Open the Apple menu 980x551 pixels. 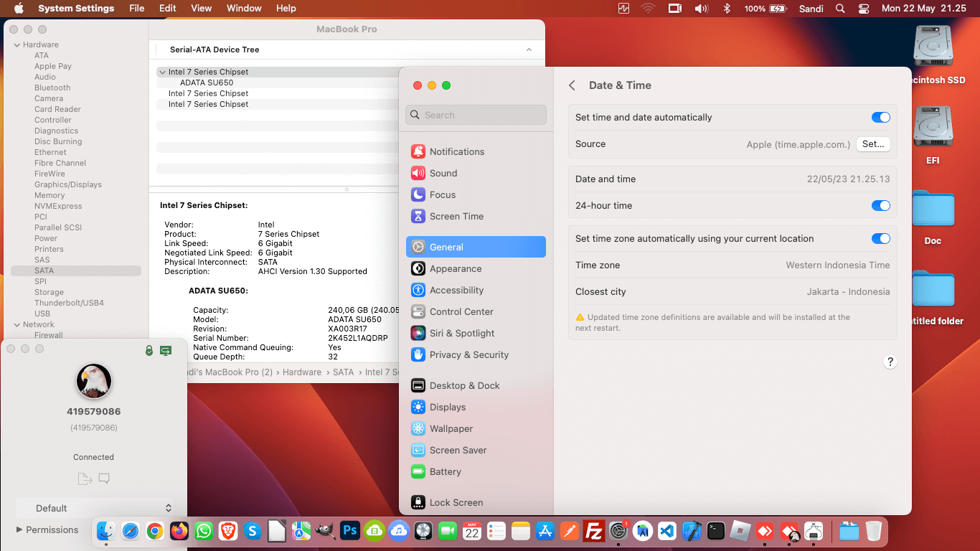pos(19,9)
